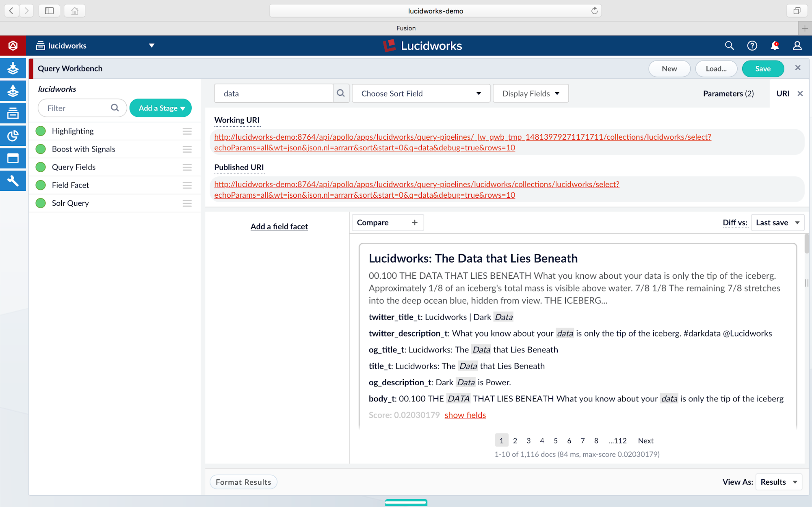Grab the Field Facet reorder handle
The height and width of the screenshot is (507, 812).
[187, 185]
